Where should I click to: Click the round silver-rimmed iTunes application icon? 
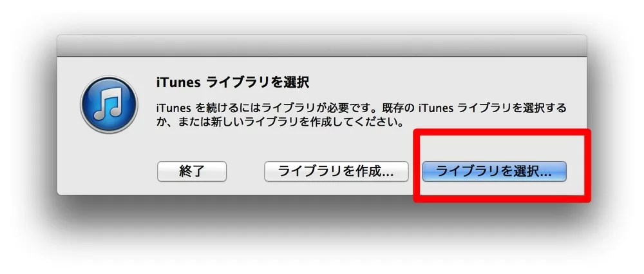(x=109, y=104)
